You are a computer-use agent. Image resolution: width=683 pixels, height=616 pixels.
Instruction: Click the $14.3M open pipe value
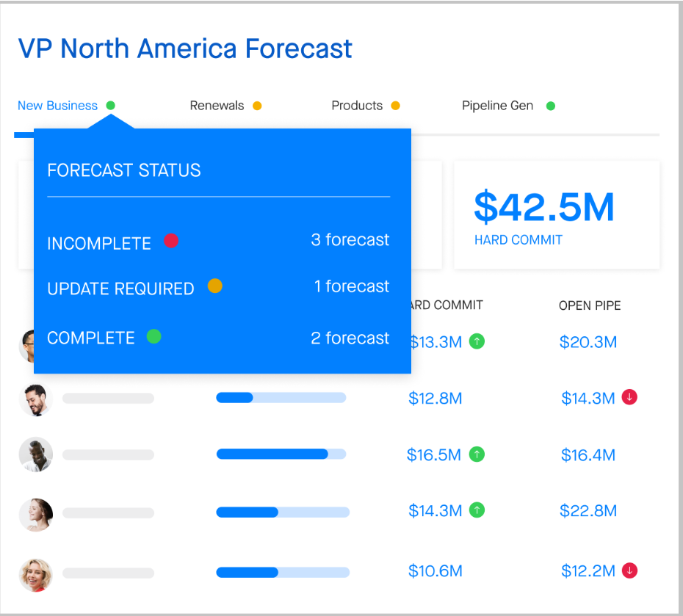(588, 399)
